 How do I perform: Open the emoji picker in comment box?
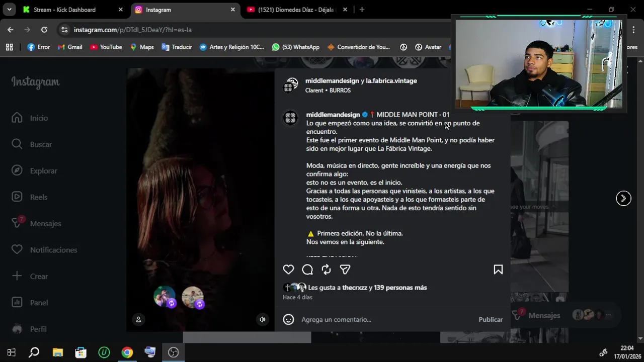click(x=288, y=319)
